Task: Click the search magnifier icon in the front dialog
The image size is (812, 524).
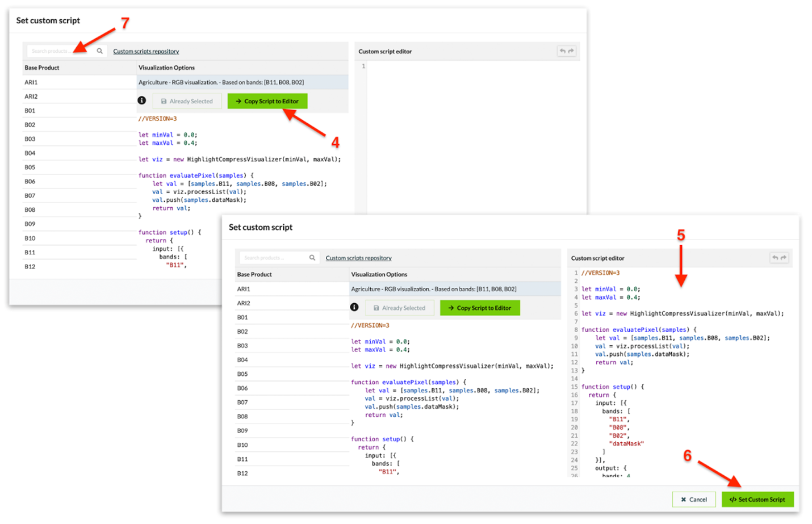Action: 312,258
